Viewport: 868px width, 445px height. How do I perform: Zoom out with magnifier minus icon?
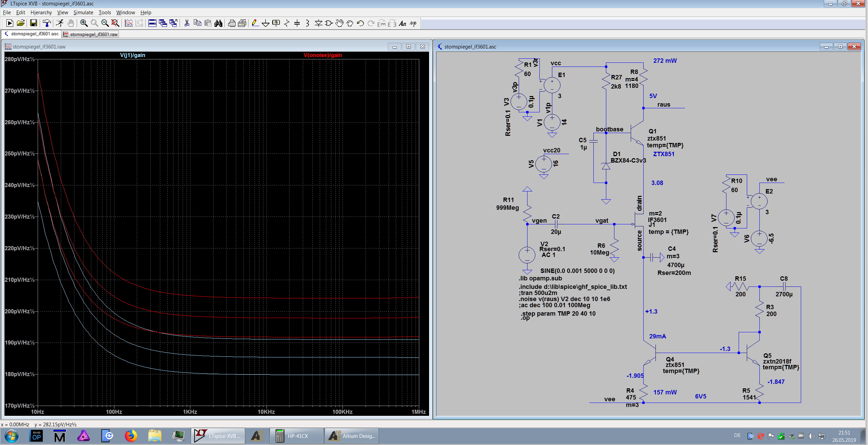point(105,23)
